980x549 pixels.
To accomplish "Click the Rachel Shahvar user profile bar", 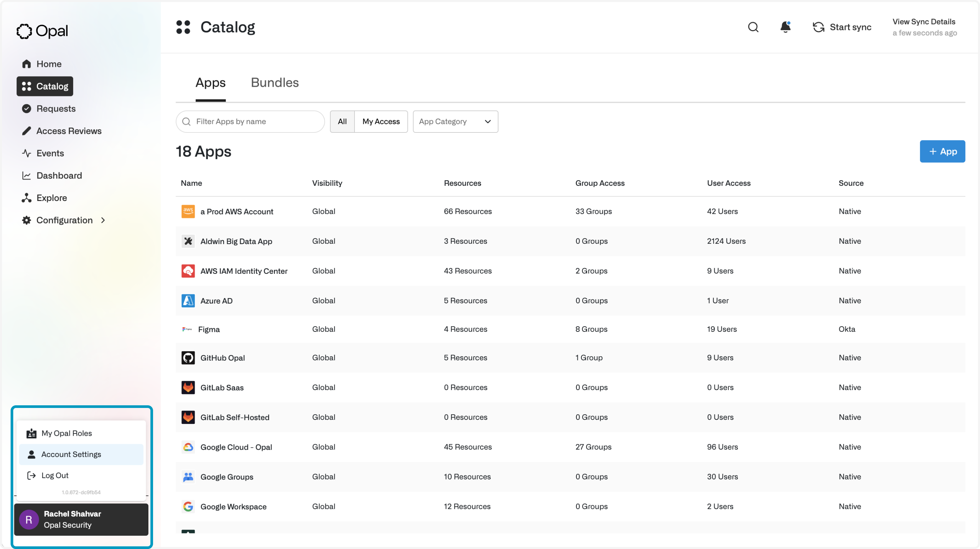I will 81,520.
